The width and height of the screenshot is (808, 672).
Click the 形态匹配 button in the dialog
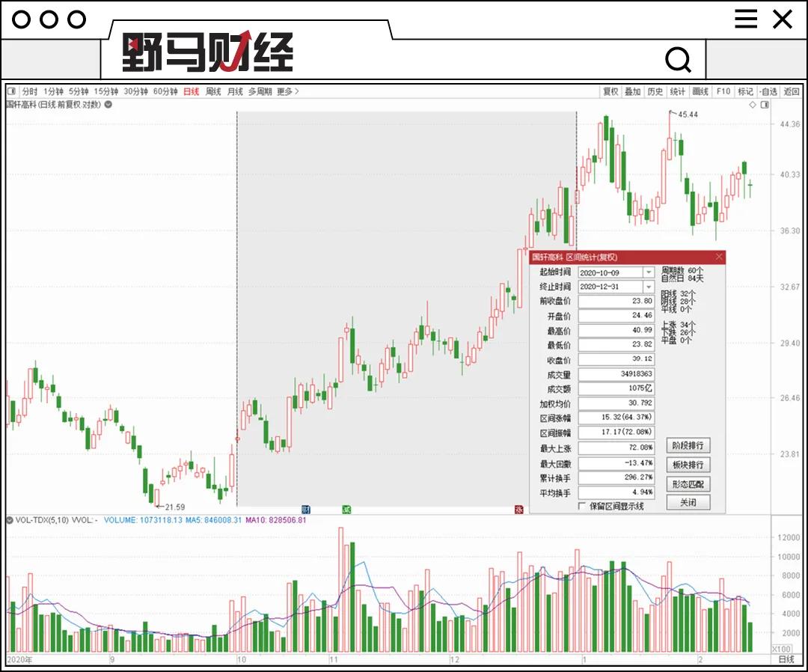[x=687, y=483]
